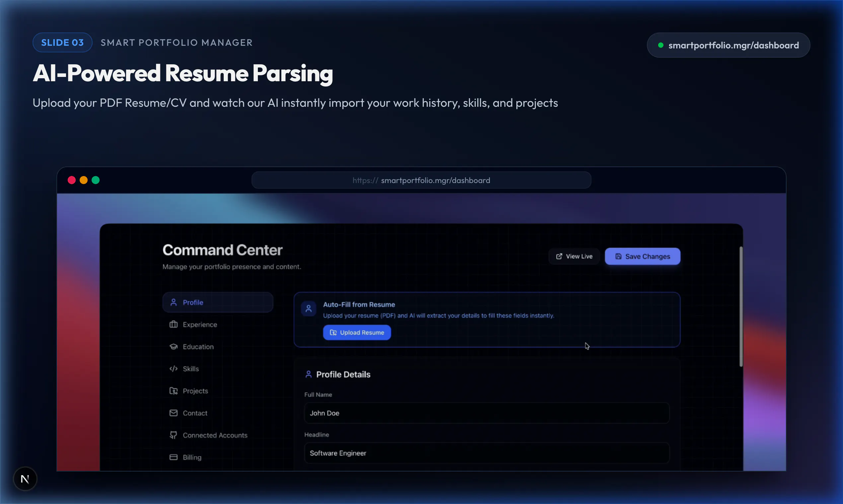Viewport: 843px width, 504px height.
Task: Click the envelope Contact icon
Action: coord(173,413)
